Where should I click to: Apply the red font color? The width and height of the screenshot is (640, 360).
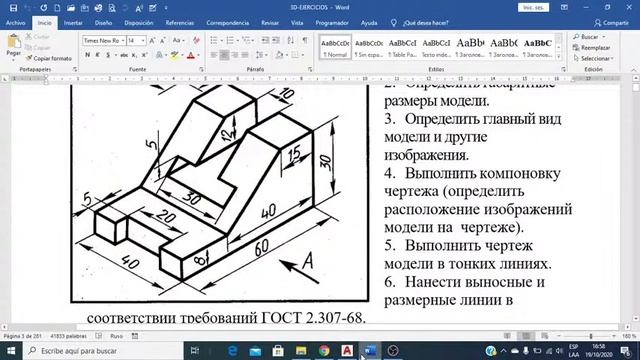point(191,55)
